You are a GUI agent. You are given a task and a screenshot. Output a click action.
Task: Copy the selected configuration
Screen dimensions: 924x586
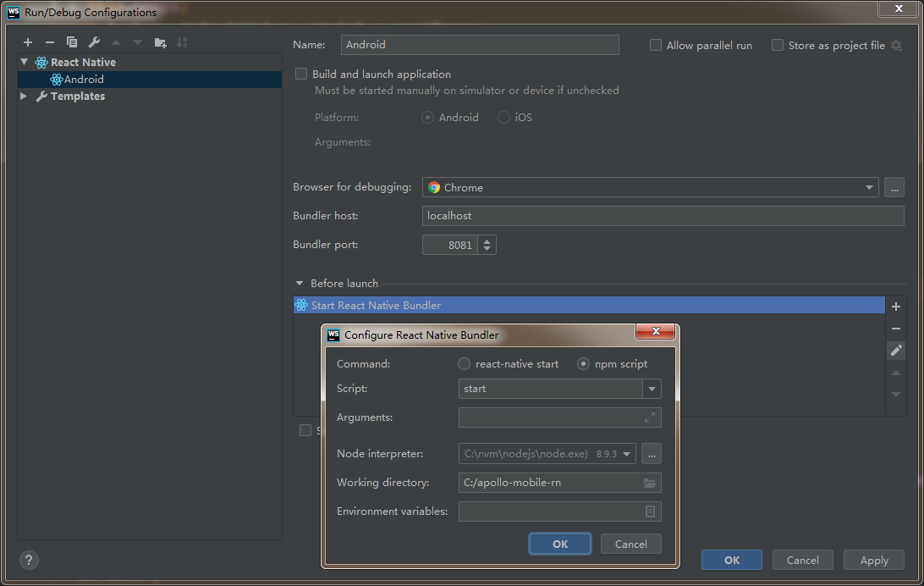[x=72, y=42]
